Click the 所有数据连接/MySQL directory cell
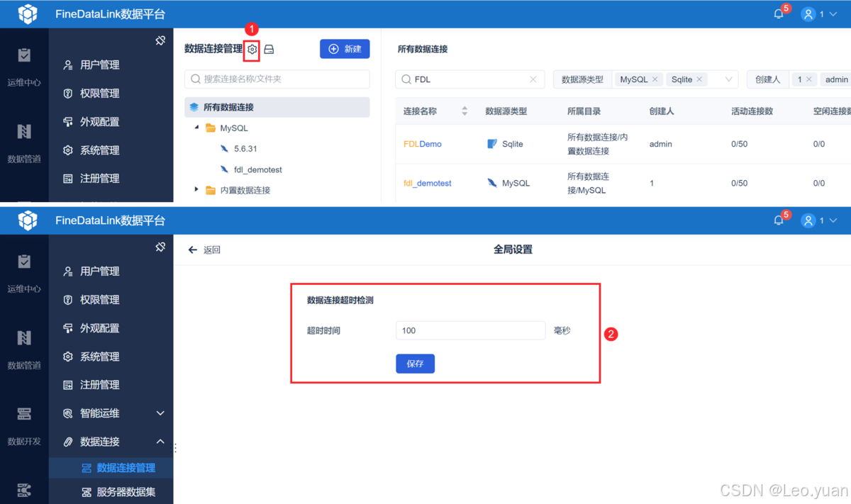Image resolution: width=851 pixels, height=504 pixels. pyautogui.click(x=589, y=183)
